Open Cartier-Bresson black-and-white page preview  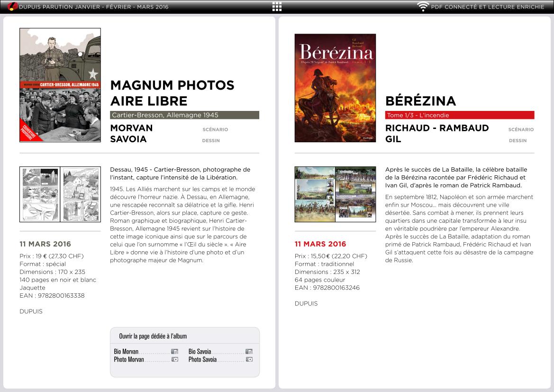point(60,194)
